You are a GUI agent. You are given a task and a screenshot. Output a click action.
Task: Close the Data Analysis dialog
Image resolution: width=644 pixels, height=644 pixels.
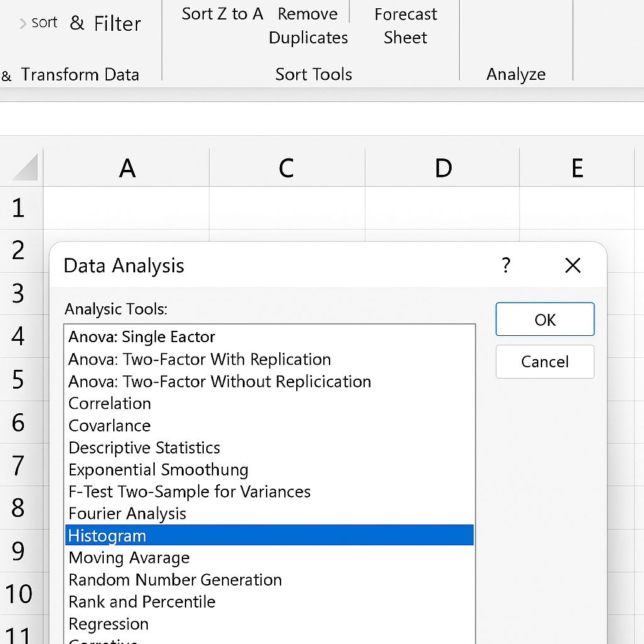tap(572, 265)
